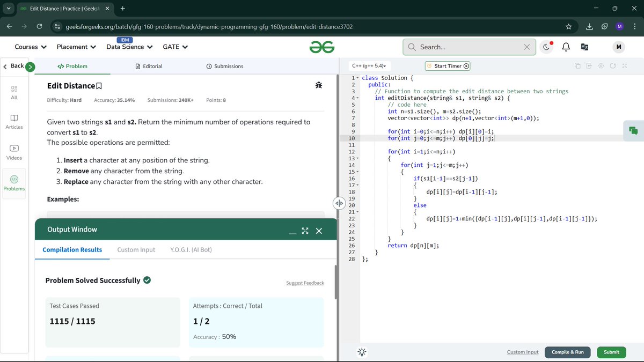Open the M profile avatar in site header
This screenshot has width=644, height=362.
click(x=619, y=47)
